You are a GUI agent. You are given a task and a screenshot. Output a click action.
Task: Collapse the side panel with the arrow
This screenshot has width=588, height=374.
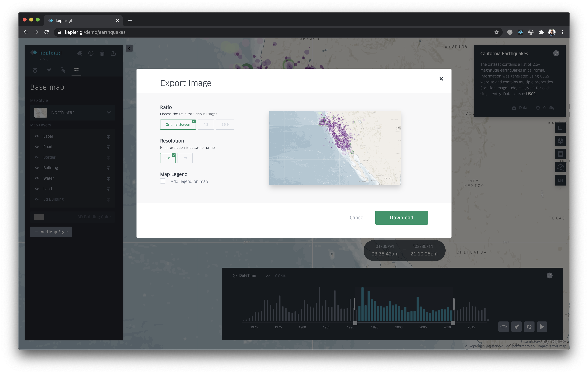129,48
